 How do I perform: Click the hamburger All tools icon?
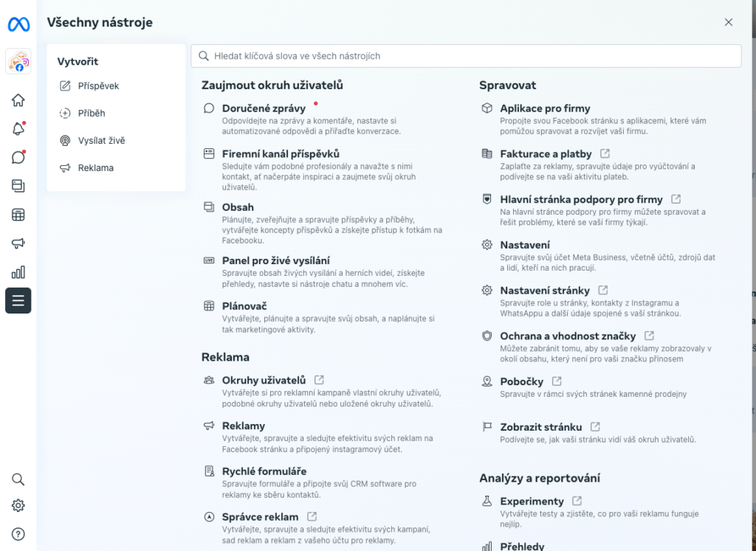[18, 300]
